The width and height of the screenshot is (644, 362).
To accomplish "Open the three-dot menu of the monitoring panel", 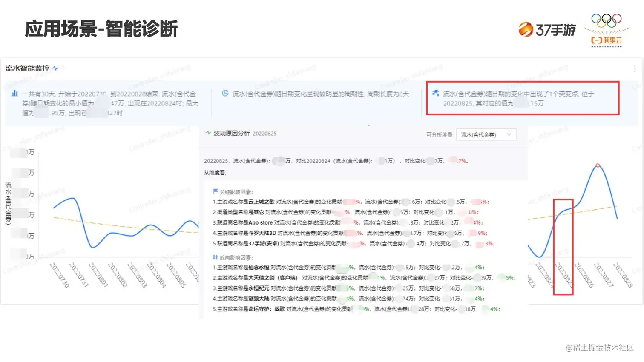I will pyautogui.click(x=635, y=68).
